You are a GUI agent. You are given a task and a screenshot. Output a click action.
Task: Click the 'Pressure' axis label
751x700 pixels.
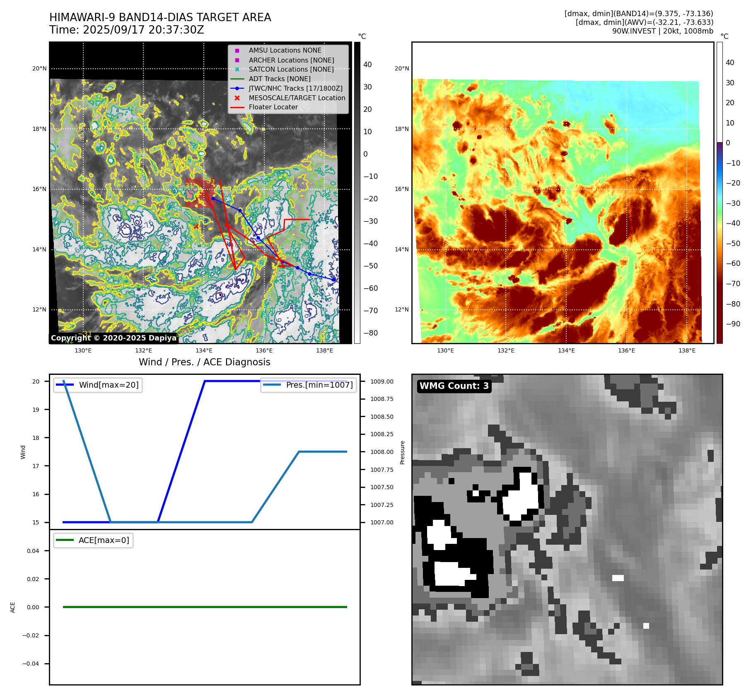point(402,452)
